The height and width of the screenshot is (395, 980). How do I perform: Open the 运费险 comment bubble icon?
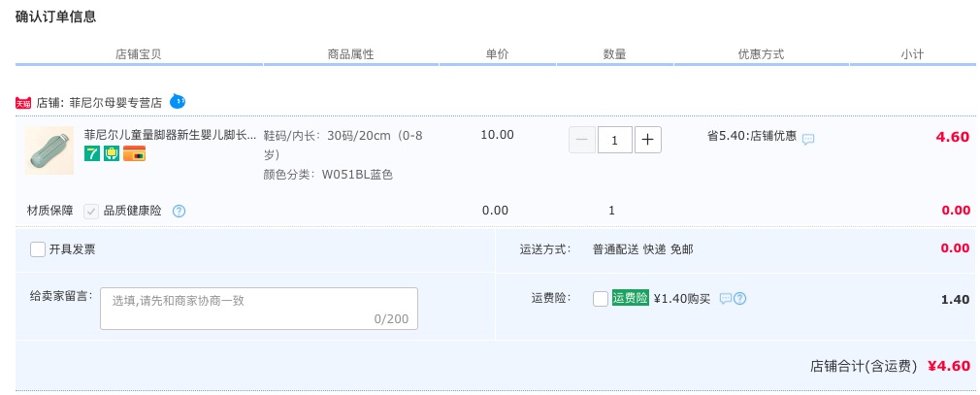point(725,299)
